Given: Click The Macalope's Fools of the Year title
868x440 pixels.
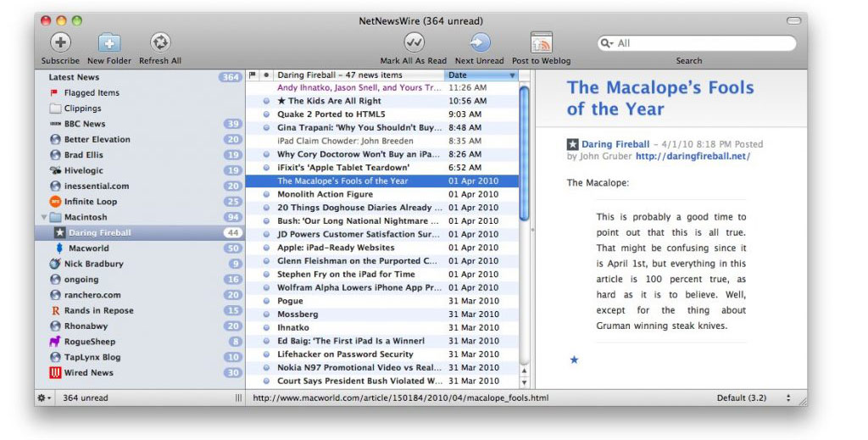Looking at the screenshot, I should [659, 98].
